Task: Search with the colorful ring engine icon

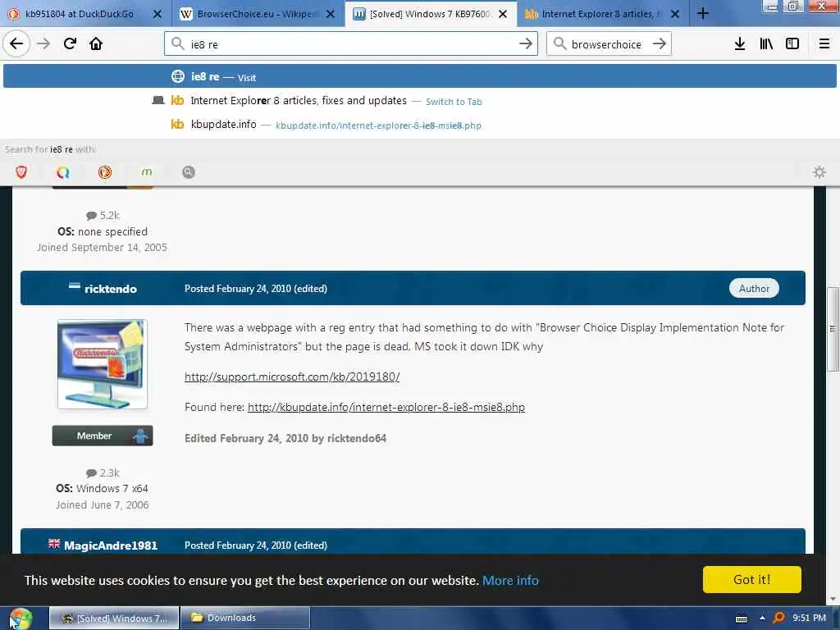Action: coord(63,172)
